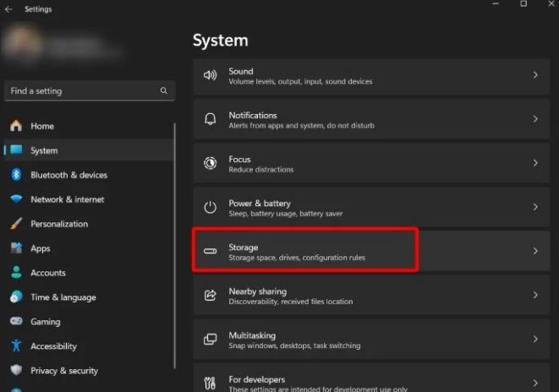Open For developers settings
This screenshot has width=559, height=392.
(x=371, y=378)
